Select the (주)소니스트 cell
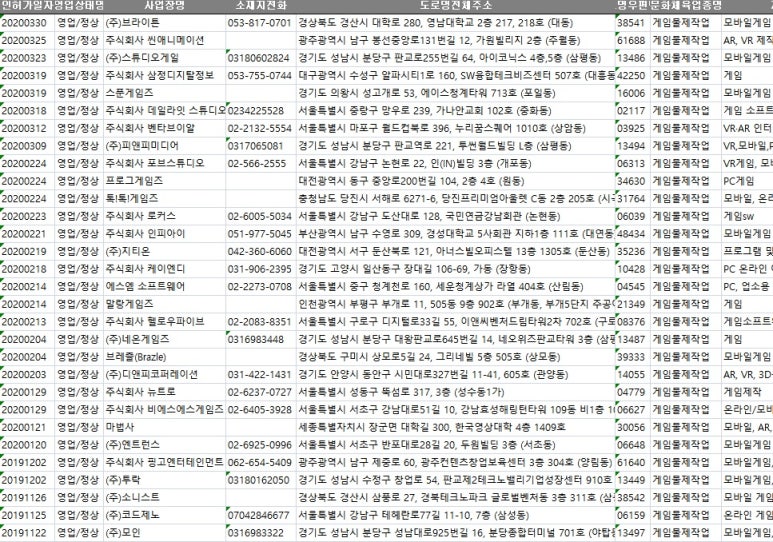Image resolution: width=773 pixels, height=542 pixels. pos(165,498)
